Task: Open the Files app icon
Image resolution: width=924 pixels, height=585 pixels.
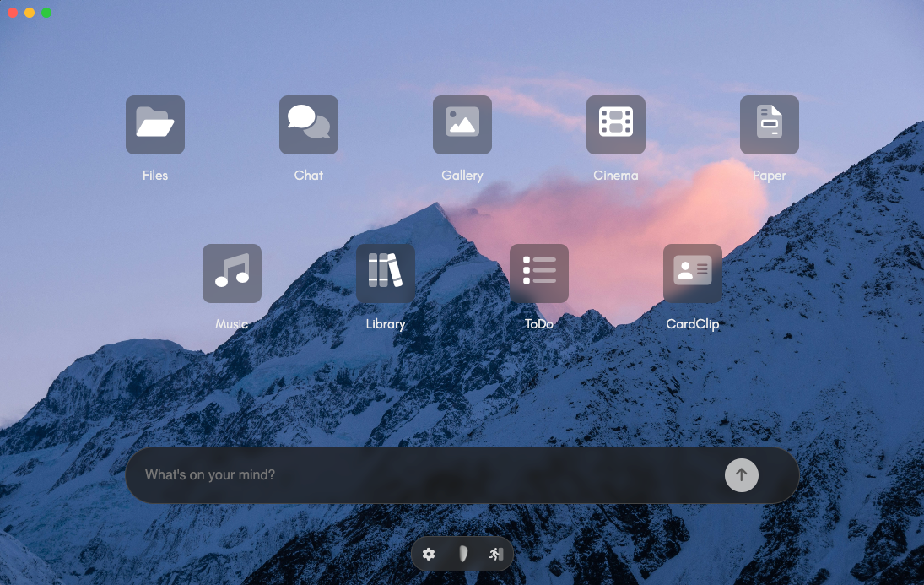Action: click(155, 125)
